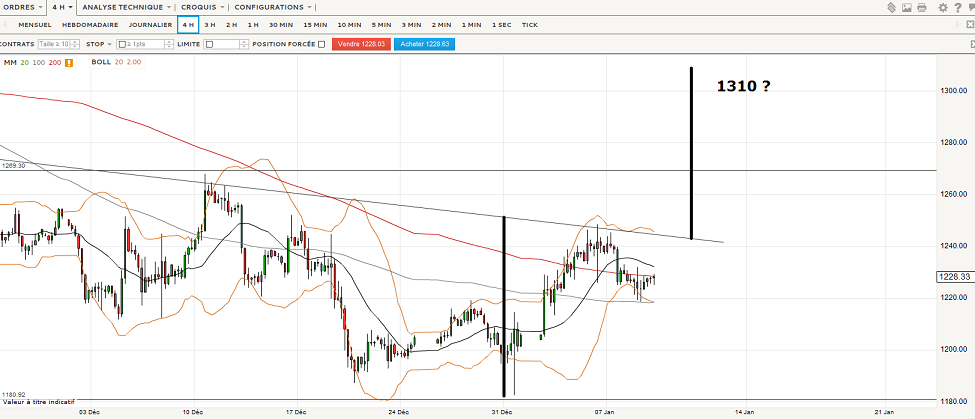
Task: Enable the Position Forcée checkbox
Action: pyautogui.click(x=321, y=44)
